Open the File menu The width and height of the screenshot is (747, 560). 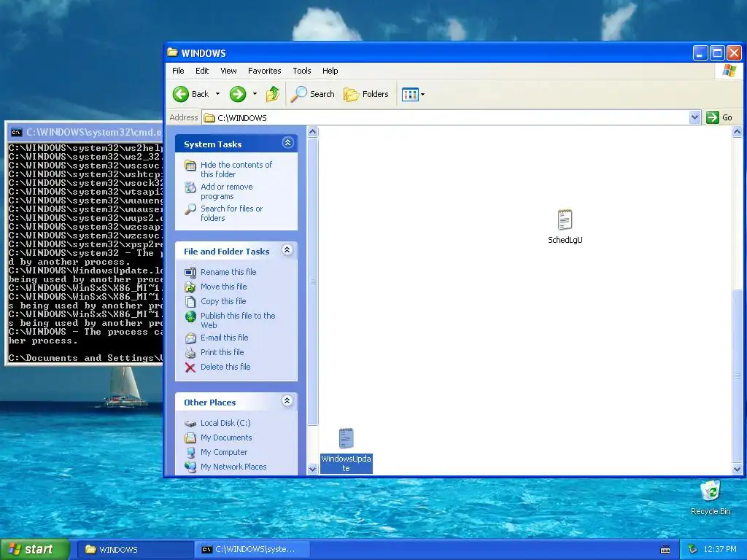click(x=178, y=71)
